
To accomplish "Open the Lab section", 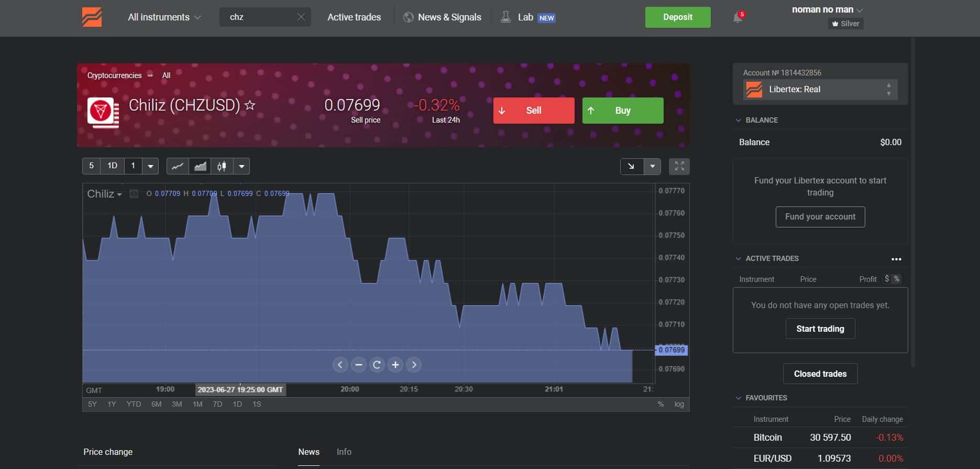I will (527, 17).
